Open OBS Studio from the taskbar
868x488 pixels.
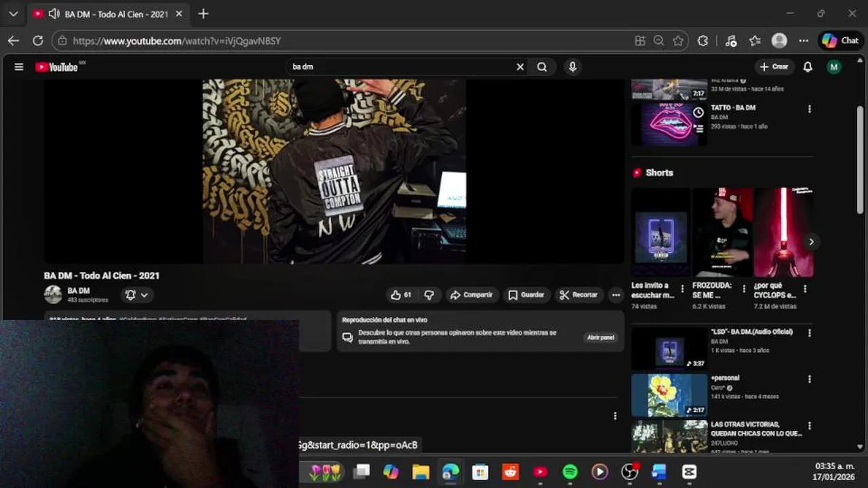pyautogui.click(x=630, y=472)
